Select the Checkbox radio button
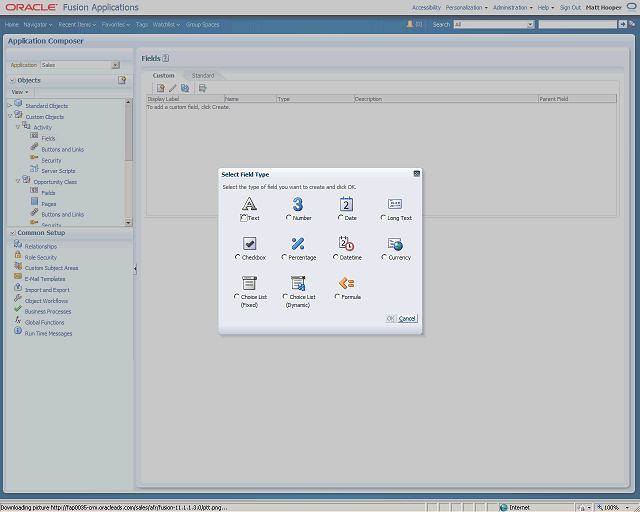Screen dimensions: 640x512 (238, 257)
